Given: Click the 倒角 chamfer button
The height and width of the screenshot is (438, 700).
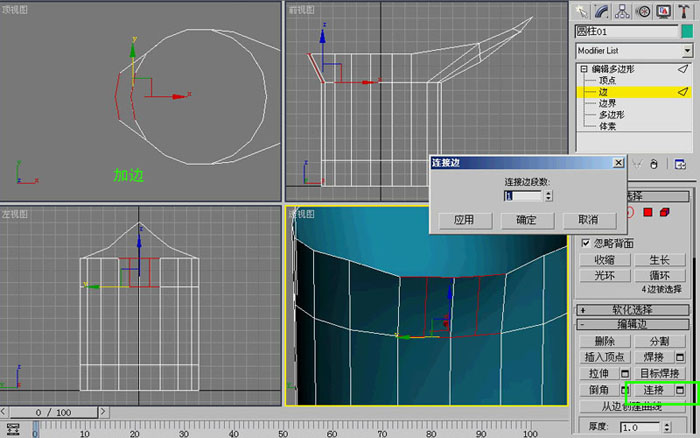Looking at the screenshot, I should coord(599,390).
